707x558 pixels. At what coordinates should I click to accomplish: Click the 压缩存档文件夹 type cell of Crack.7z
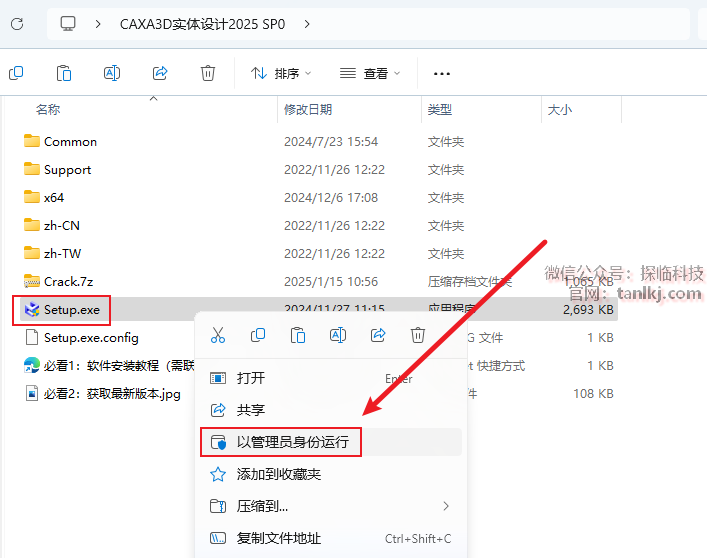(469, 281)
